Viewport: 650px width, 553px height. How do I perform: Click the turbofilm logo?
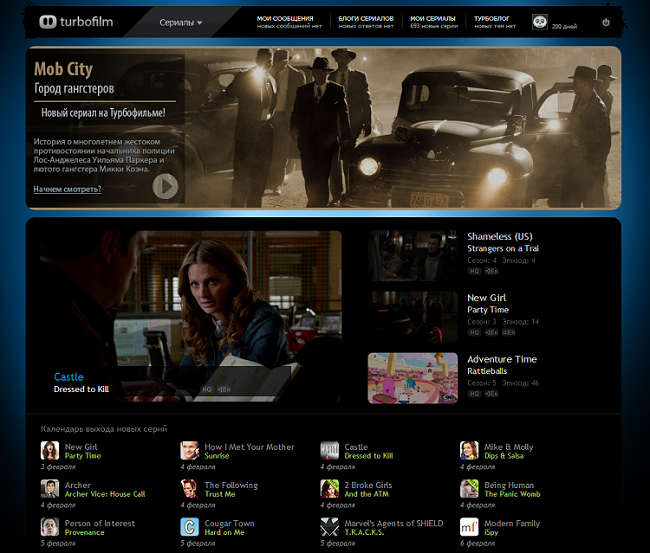pyautogui.click(x=76, y=22)
